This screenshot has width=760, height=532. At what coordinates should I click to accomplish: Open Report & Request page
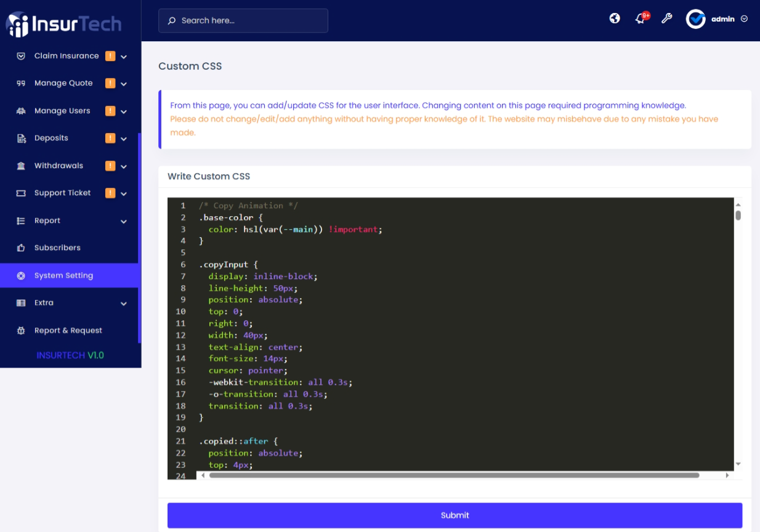[69, 331]
